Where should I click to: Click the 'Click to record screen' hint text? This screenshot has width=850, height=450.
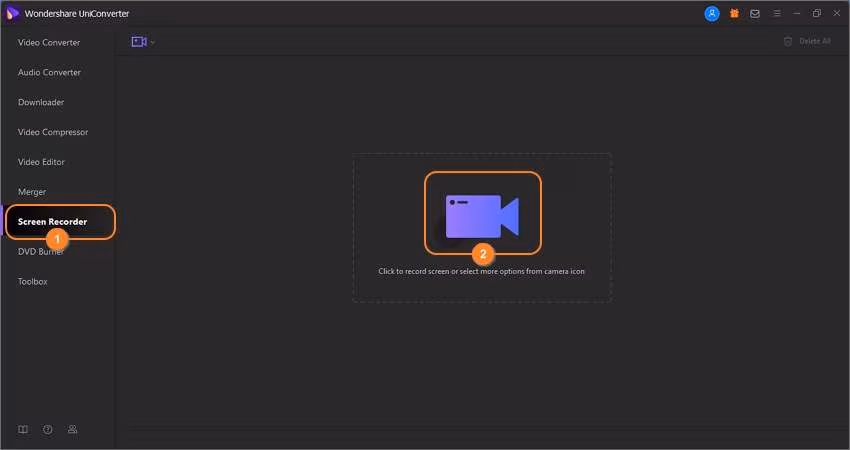click(481, 271)
